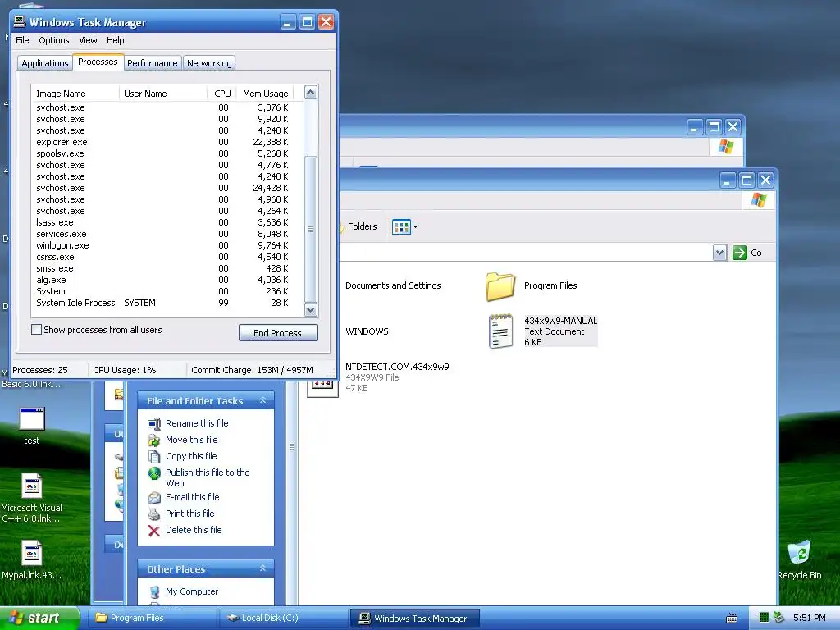840x630 pixels.
Task: Open the File menu in Task Manager
Action: click(x=22, y=41)
